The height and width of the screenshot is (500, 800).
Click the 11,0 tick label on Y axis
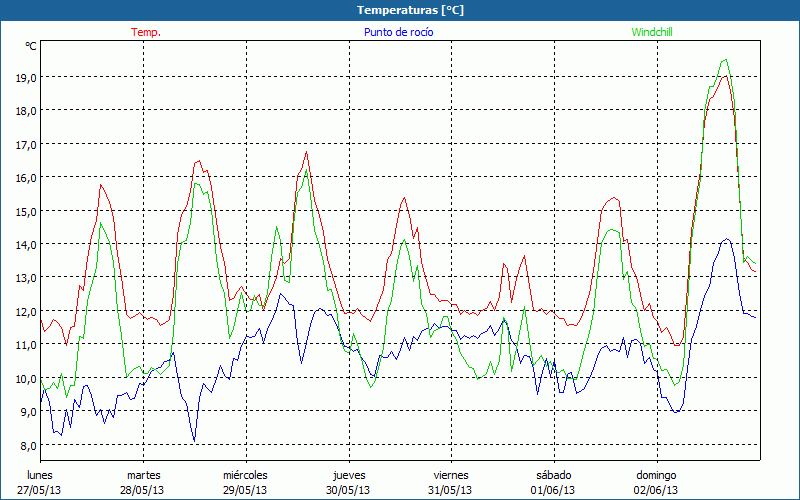(25, 344)
